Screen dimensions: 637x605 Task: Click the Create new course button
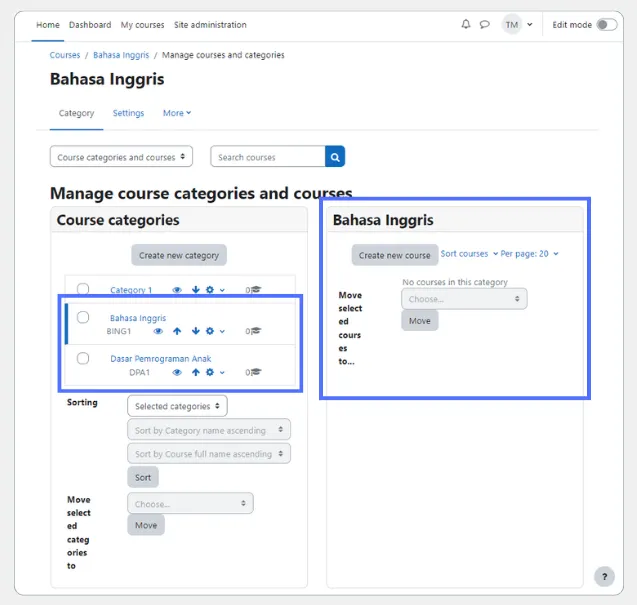click(x=394, y=255)
